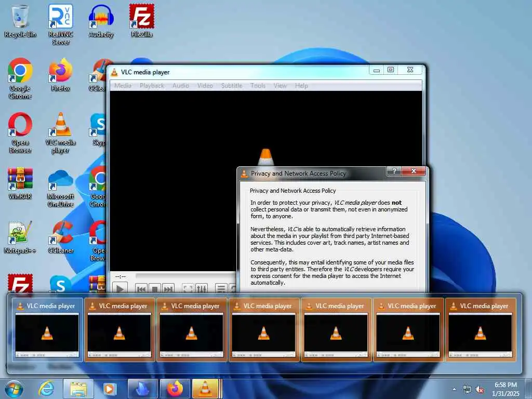The image size is (532, 399).
Task: Click the VLC cone taskbar button
Action: [x=206, y=389]
